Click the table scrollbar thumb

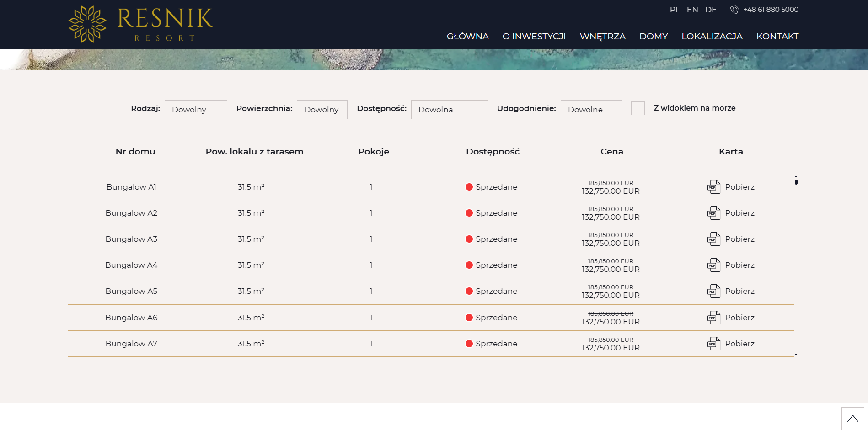pos(796,182)
